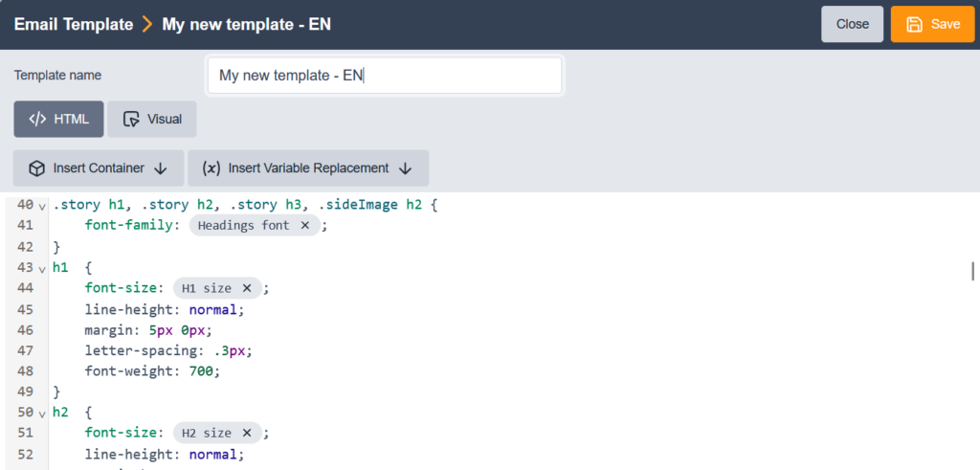Switch to the Visual tab
The height and width of the screenshot is (470, 980).
[x=152, y=120]
